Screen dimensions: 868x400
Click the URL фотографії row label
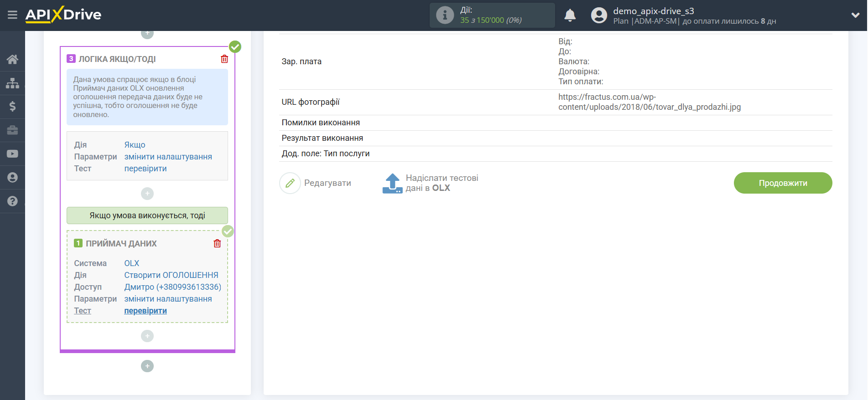click(311, 102)
